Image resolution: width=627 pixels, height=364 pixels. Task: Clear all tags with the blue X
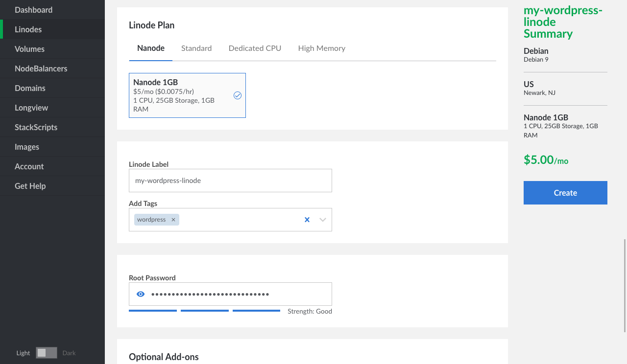[x=307, y=220]
